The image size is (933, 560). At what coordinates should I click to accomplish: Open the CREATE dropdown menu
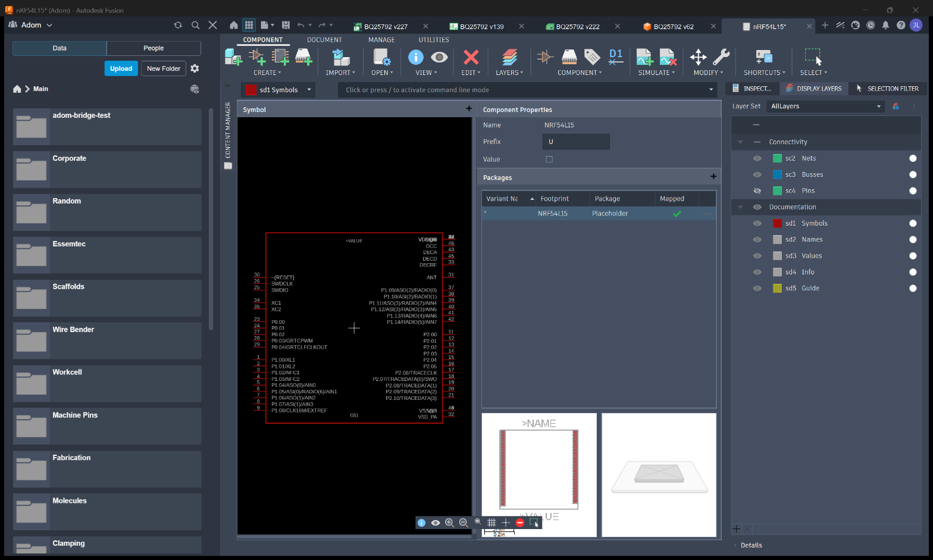click(x=267, y=73)
